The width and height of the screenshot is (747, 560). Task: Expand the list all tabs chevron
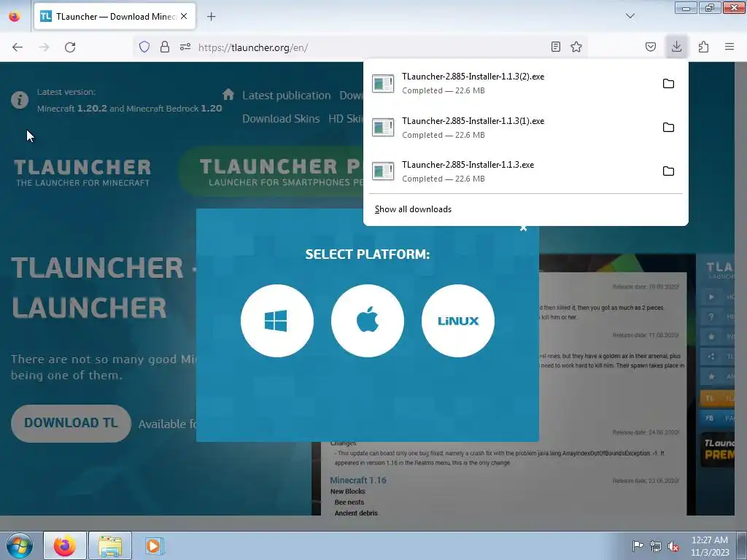click(630, 16)
